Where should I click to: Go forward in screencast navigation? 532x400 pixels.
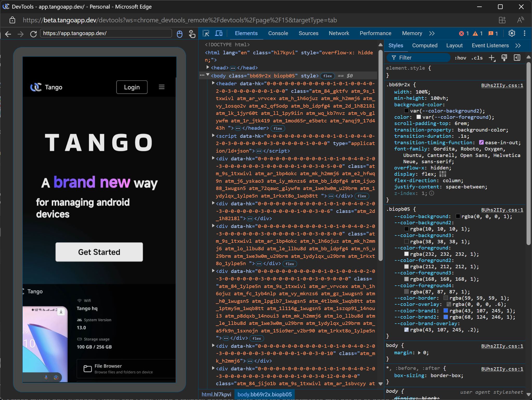pos(21,34)
